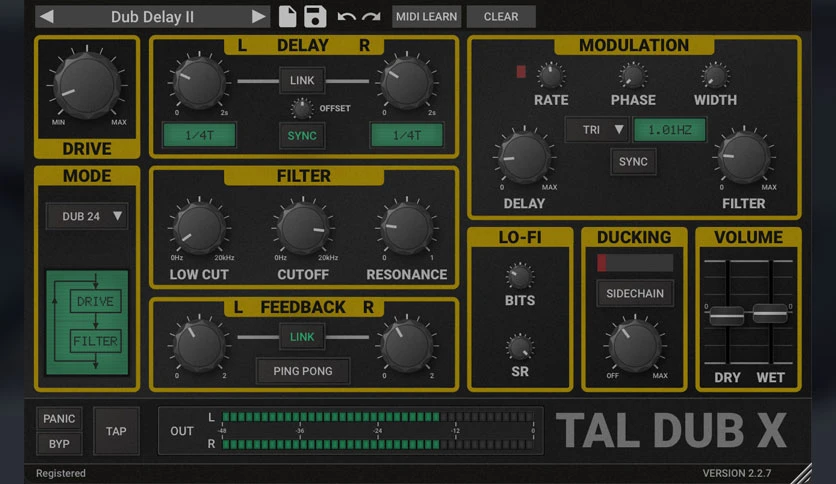Open the left delay 1/4T value
Image resolution: width=836 pixels, height=484 pixels.
point(199,135)
